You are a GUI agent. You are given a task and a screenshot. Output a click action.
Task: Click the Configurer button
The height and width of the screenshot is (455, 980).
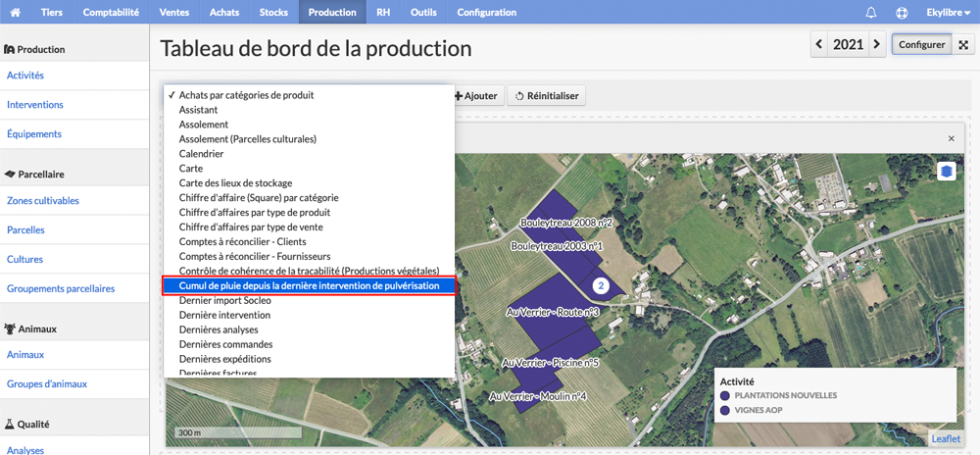[921, 45]
